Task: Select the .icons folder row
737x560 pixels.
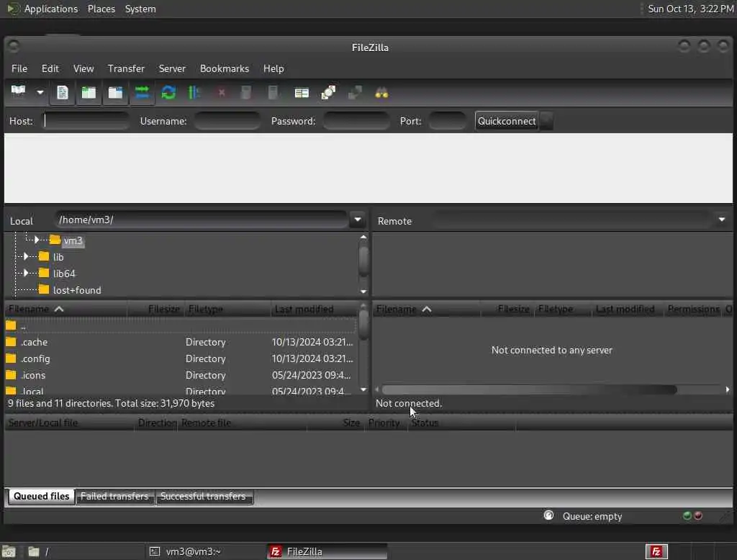Action: [x=181, y=375]
